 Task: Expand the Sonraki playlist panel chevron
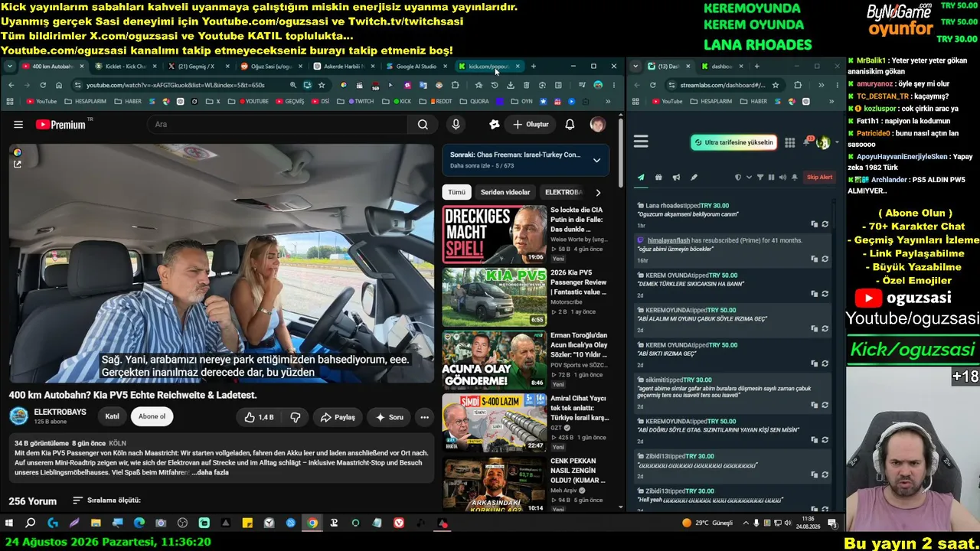[x=596, y=160]
